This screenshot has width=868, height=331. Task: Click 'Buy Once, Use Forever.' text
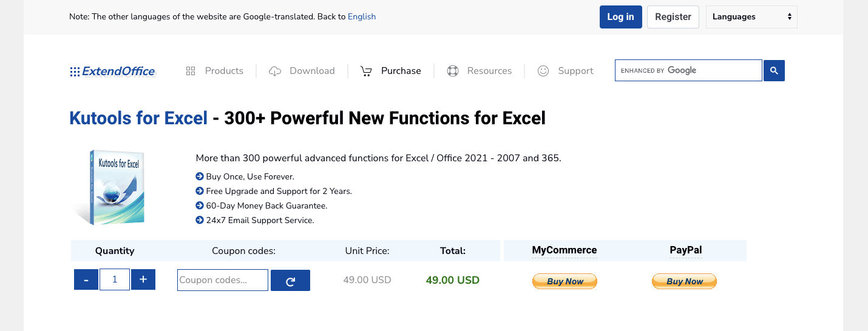pos(250,176)
